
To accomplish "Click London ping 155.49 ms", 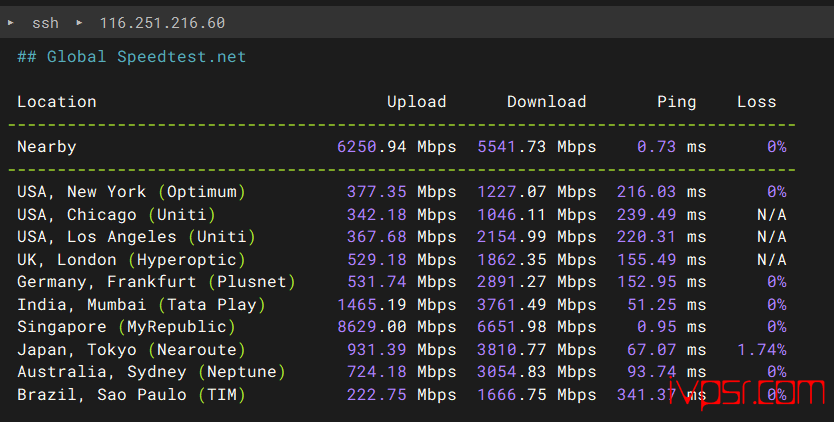I will tap(662, 260).
